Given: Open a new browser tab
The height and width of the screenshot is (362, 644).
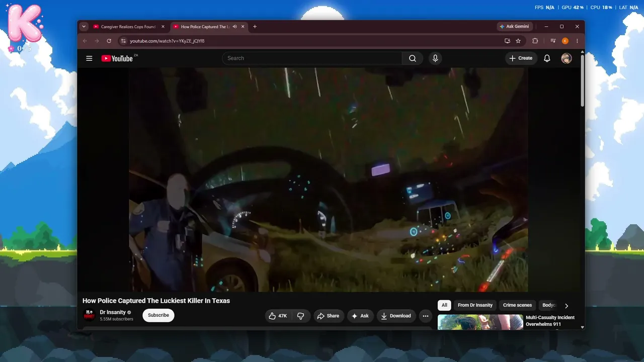Looking at the screenshot, I should [255, 27].
